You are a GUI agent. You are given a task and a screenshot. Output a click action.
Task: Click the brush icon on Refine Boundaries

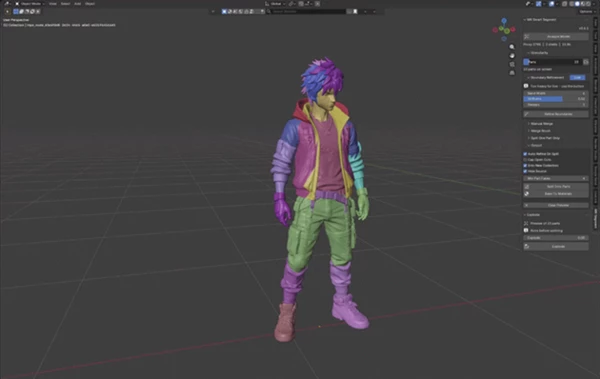pyautogui.click(x=527, y=114)
